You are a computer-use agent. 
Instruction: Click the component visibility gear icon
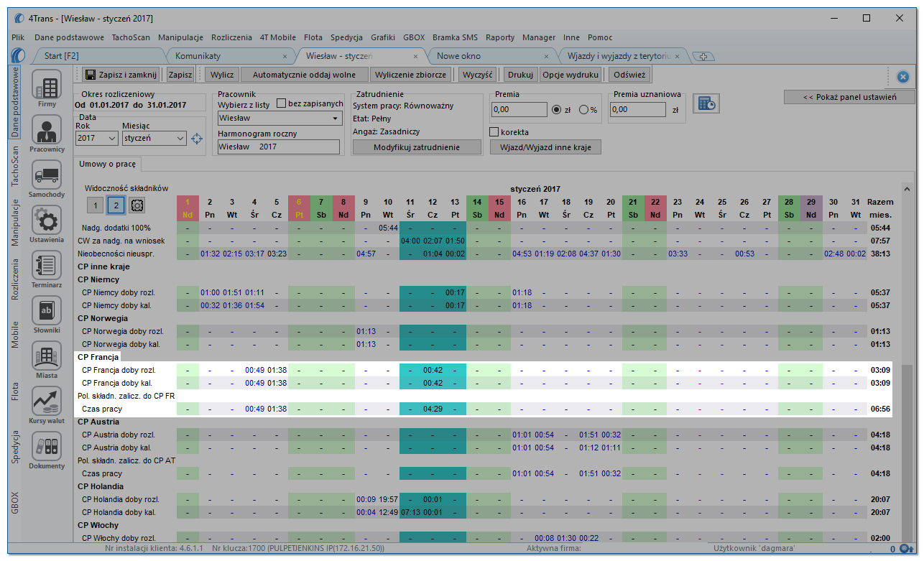point(137,205)
